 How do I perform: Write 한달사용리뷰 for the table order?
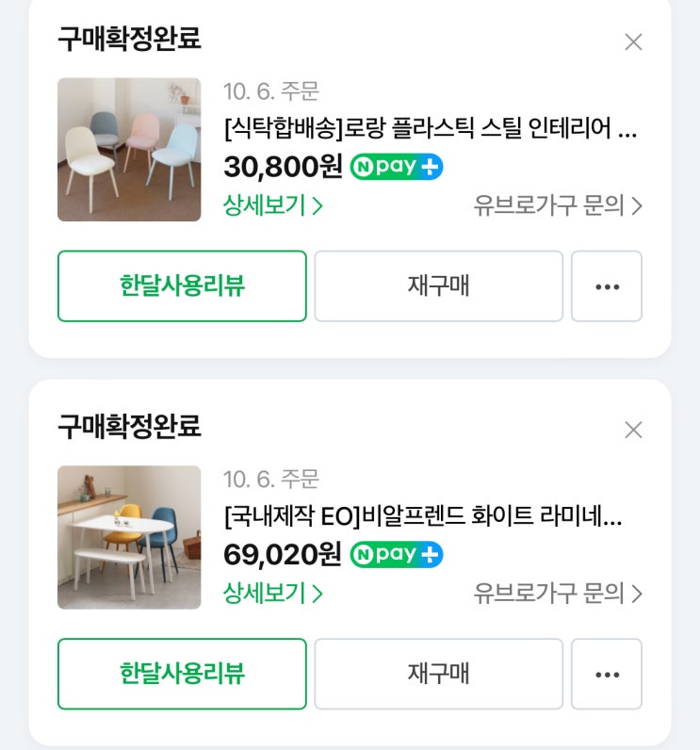pos(182,674)
